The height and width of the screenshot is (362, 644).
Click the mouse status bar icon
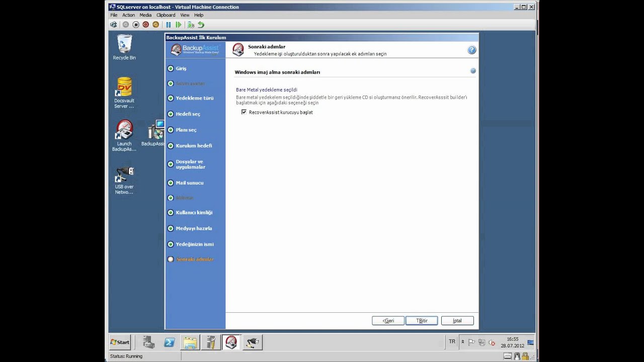point(517,356)
